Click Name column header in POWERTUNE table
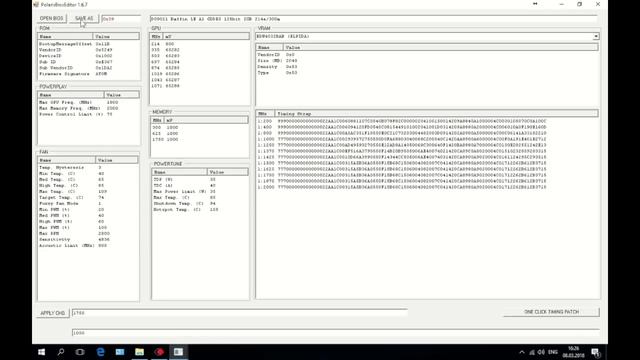 180,172
